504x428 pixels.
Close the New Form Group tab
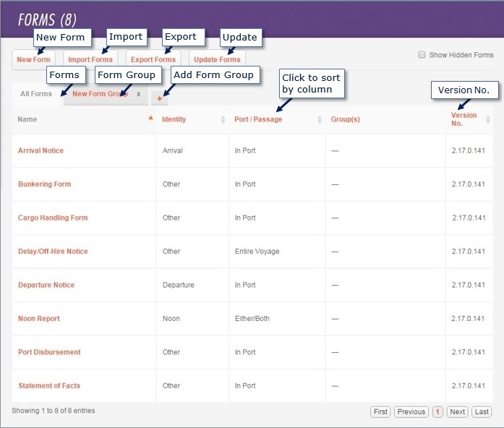138,94
